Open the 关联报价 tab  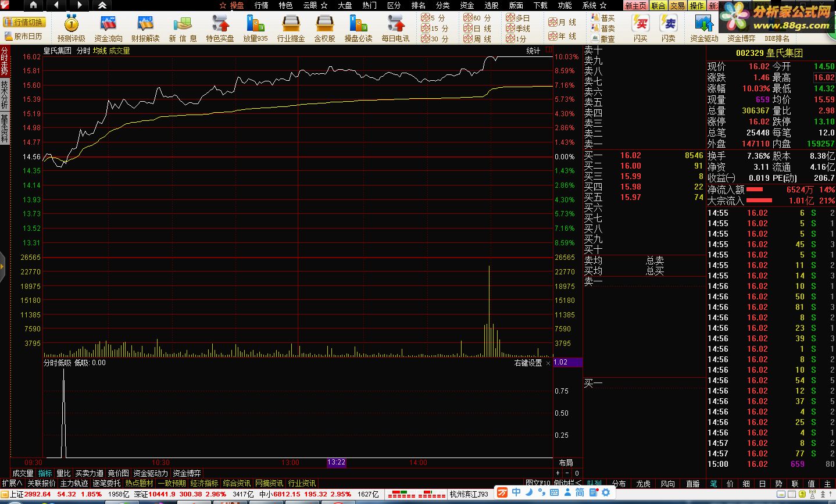[x=41, y=483]
